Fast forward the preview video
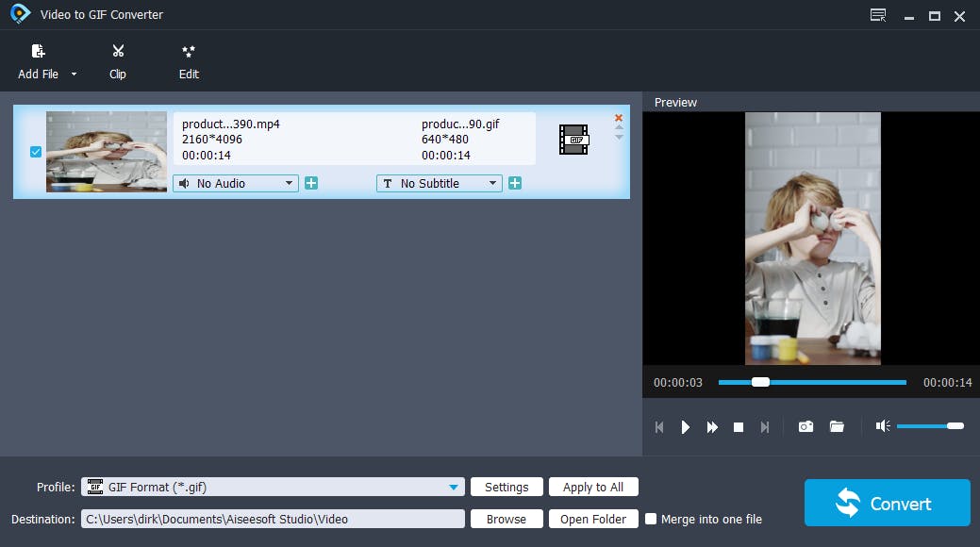The height and width of the screenshot is (547, 980). click(712, 427)
